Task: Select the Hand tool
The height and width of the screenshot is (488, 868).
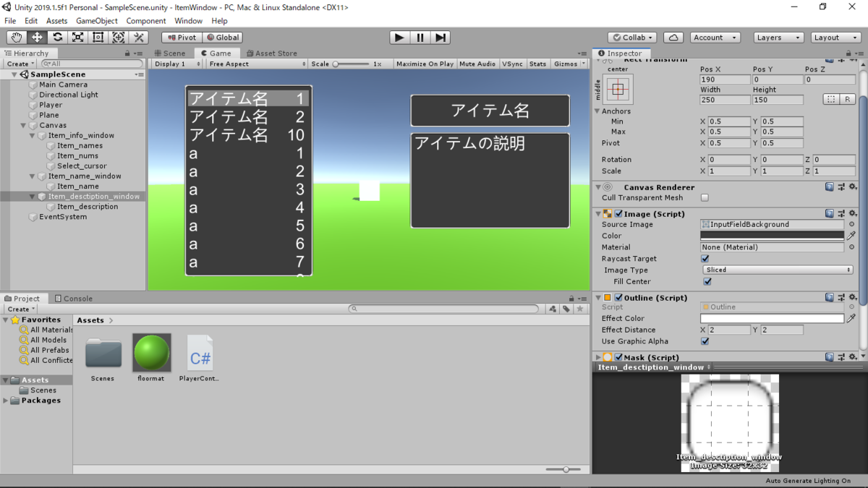Action: 16,38
